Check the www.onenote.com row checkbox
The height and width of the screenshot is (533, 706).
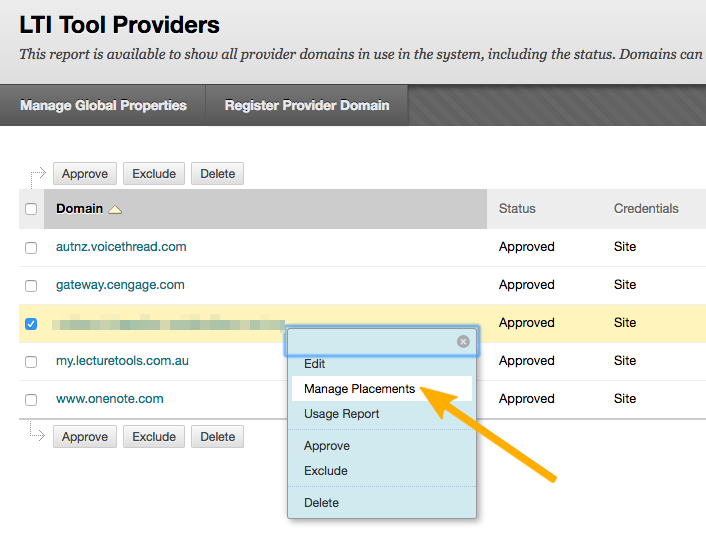[x=31, y=399]
